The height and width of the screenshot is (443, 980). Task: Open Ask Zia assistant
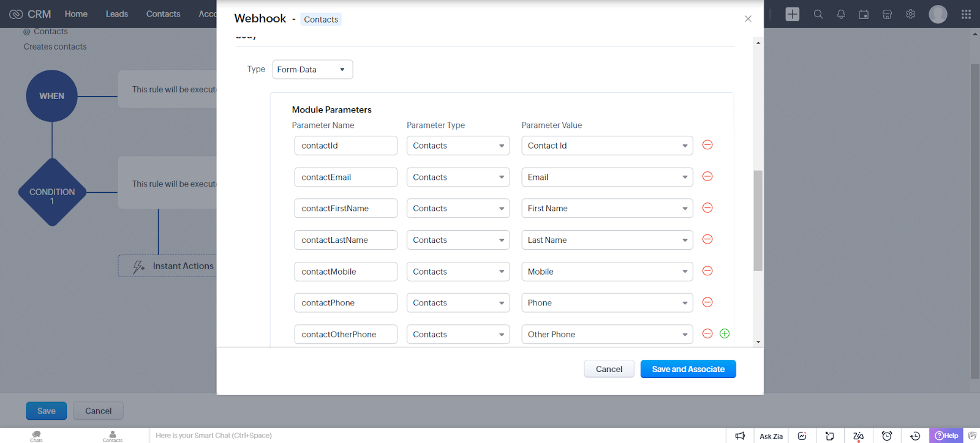(771, 436)
